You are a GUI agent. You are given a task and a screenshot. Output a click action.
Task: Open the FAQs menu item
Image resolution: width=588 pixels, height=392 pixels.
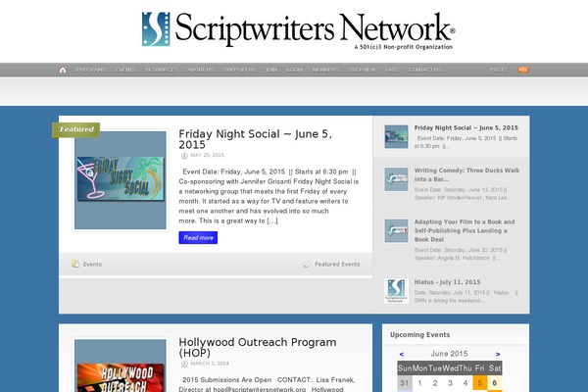click(391, 70)
